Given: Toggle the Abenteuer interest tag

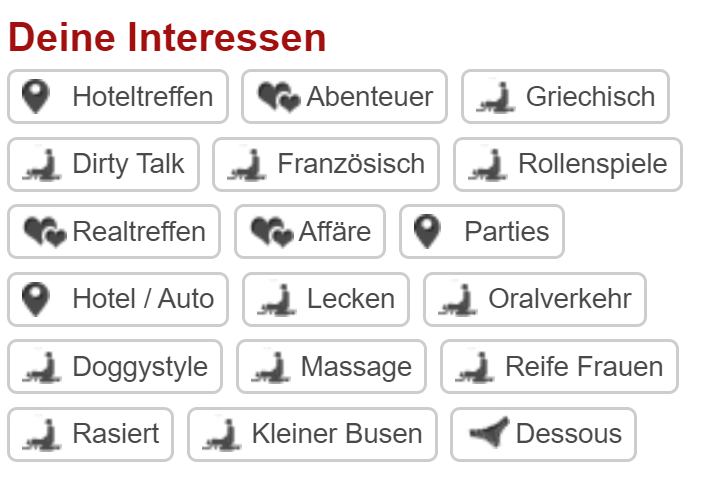Looking at the screenshot, I should (x=345, y=97).
